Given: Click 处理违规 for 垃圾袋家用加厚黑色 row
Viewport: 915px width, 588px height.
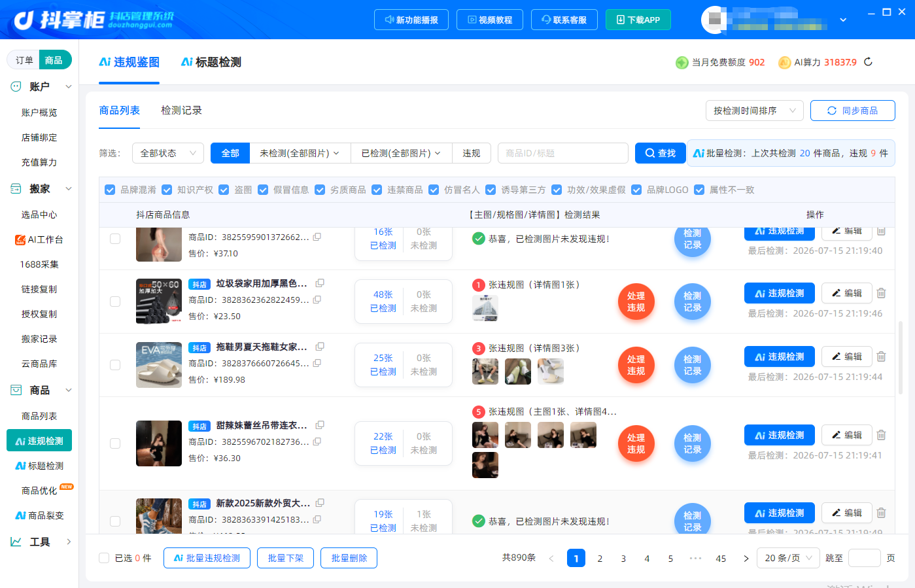Looking at the screenshot, I should point(636,302).
